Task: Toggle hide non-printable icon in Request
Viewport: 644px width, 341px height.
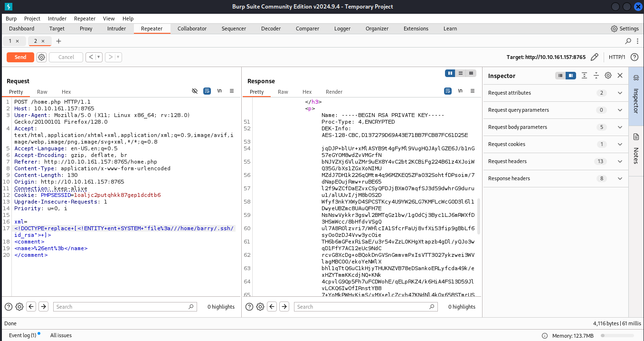Action: coord(195,91)
